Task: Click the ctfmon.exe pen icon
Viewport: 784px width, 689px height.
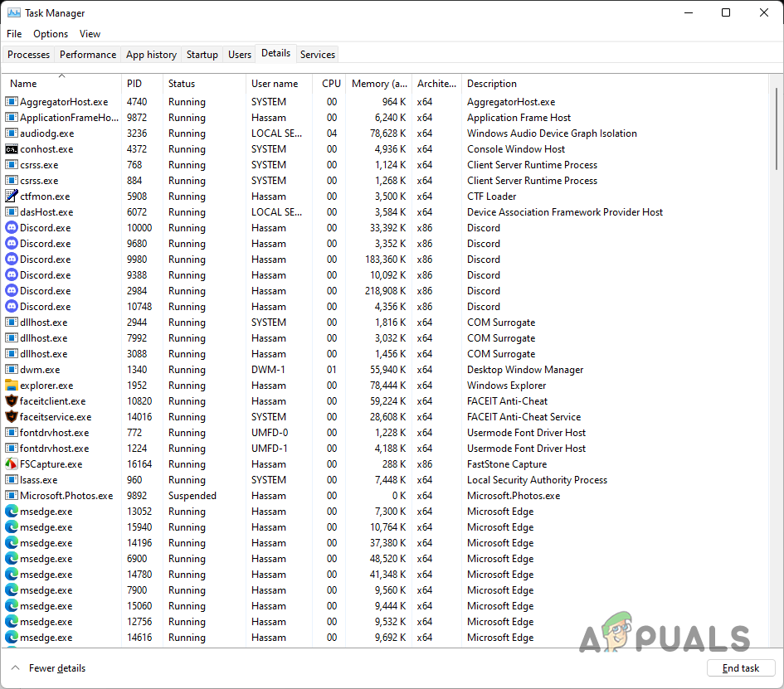Action: (12, 196)
